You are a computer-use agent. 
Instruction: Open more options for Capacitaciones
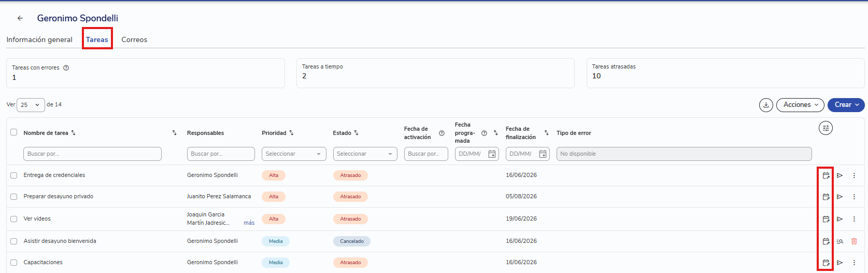click(x=854, y=263)
